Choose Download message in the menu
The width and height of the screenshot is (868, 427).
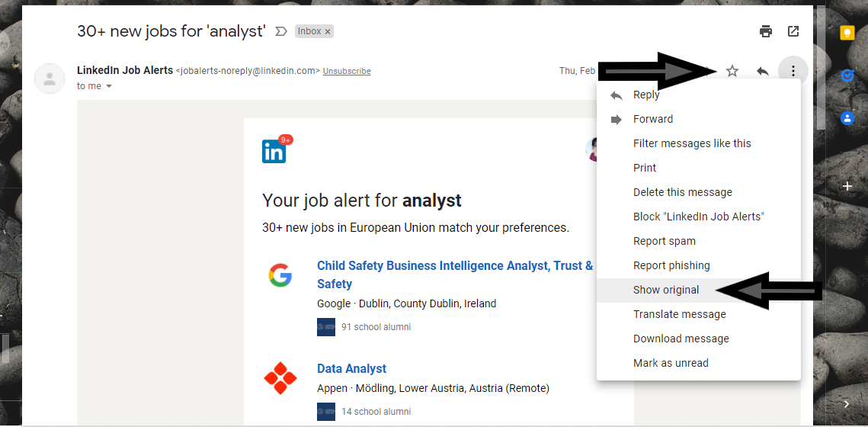[681, 339]
